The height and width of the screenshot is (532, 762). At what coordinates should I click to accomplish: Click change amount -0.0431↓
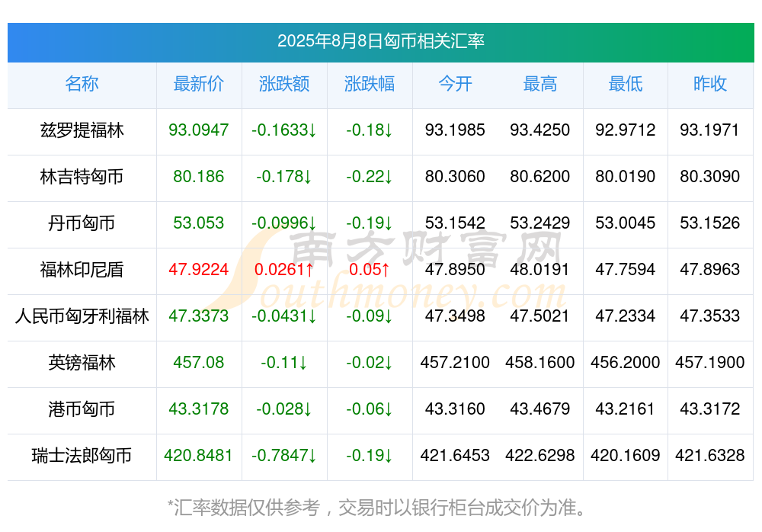point(283,316)
